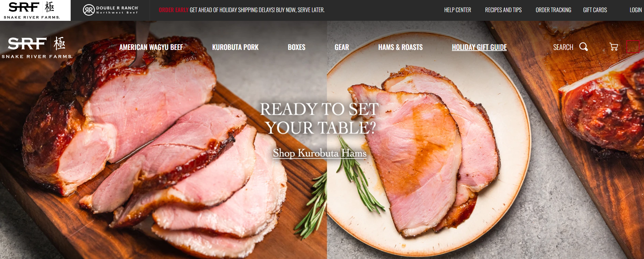Viewport: 644px width, 259px height.
Task: Open the American Wagyu Beef menu
Action: click(151, 47)
